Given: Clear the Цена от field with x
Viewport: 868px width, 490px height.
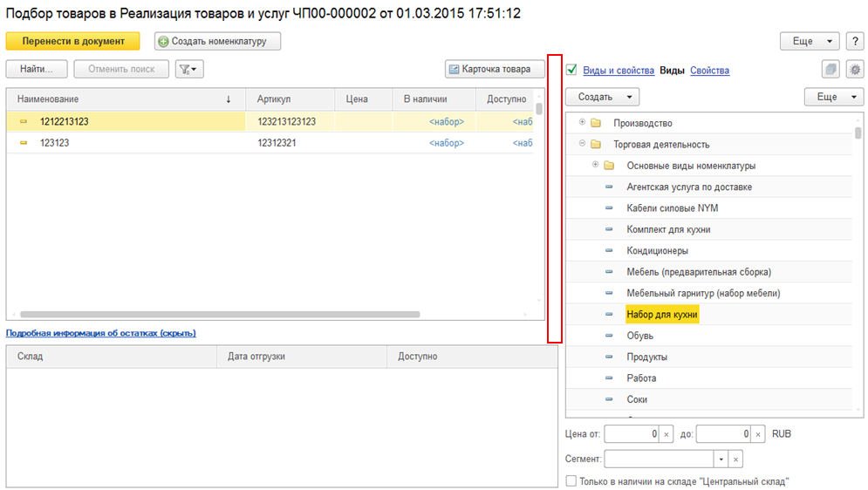Looking at the screenshot, I should coord(667,433).
